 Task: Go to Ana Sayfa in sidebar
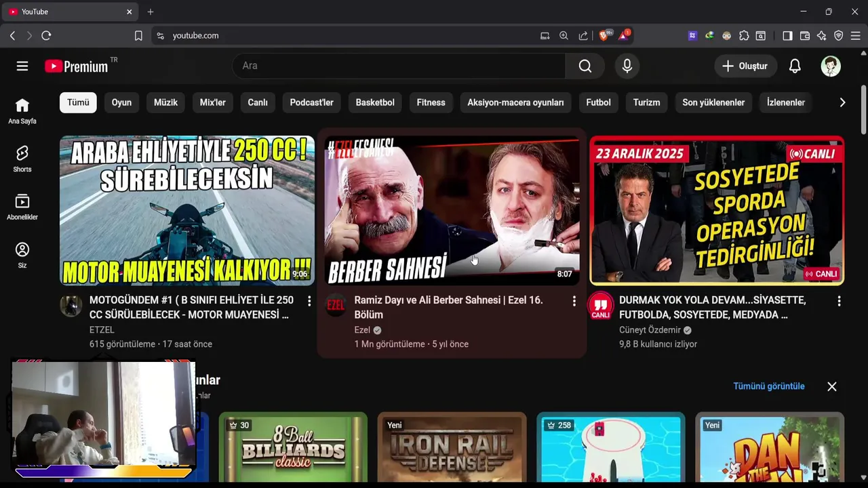pos(22,111)
